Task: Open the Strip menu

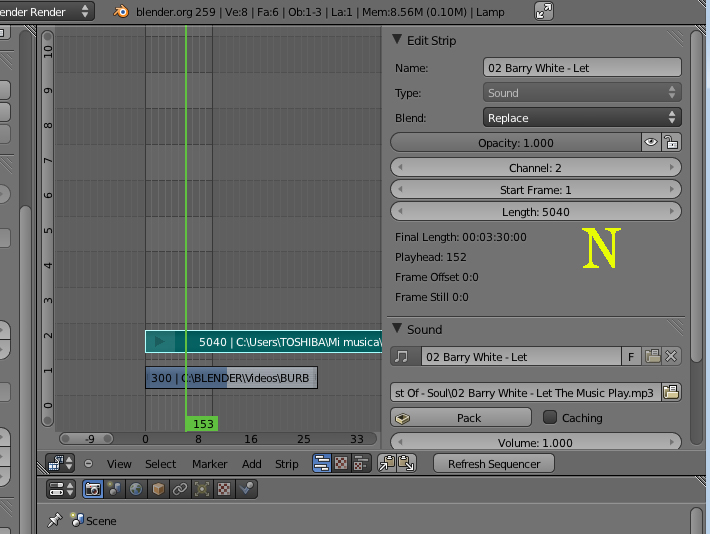Action: pos(287,464)
